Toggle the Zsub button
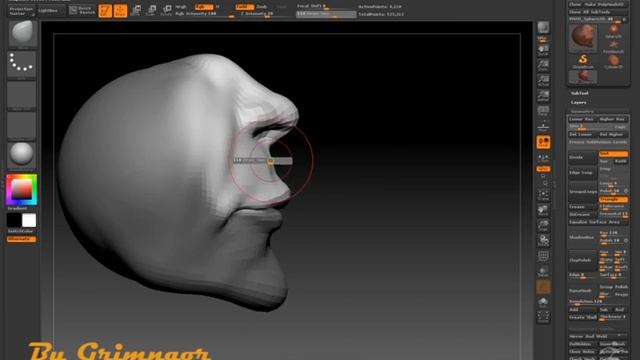This screenshot has width=640, height=360. 262,7
